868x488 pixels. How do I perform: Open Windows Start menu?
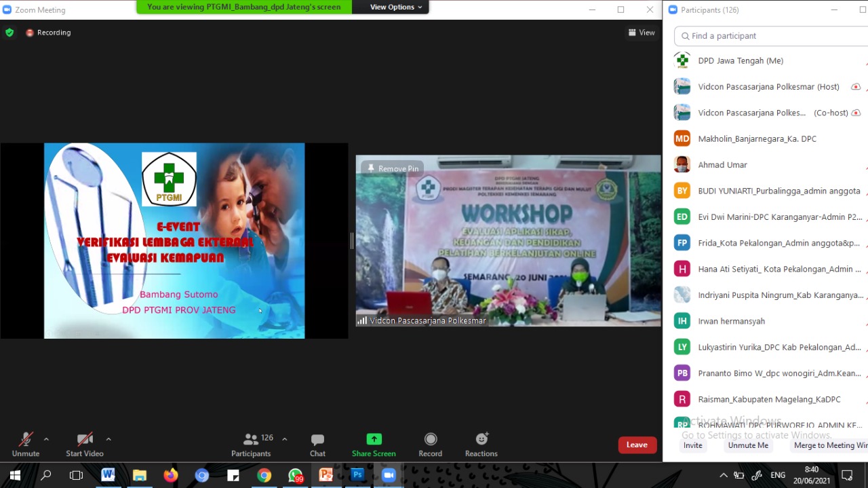[15, 475]
